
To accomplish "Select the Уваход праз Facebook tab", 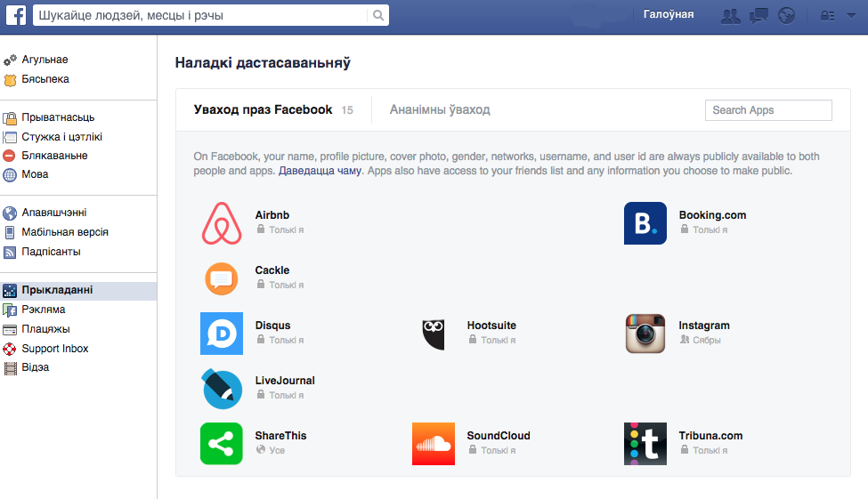I will point(263,109).
